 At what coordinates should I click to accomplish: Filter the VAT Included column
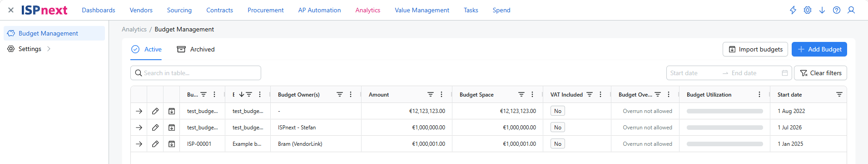pos(590,94)
